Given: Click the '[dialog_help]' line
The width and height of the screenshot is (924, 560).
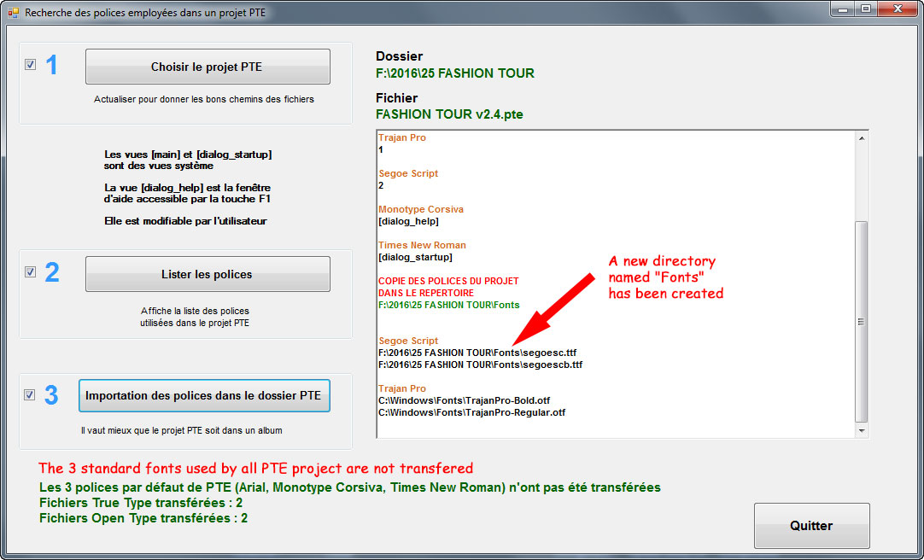Looking at the screenshot, I should 408,221.
